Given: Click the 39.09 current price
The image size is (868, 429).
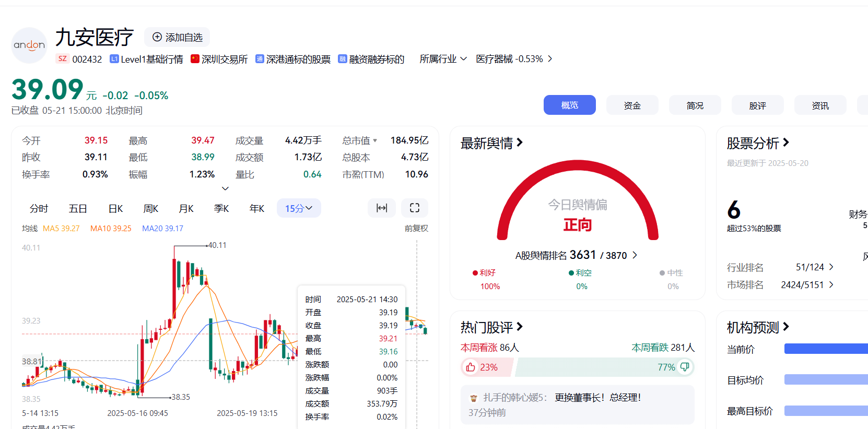Looking at the screenshot, I should [x=48, y=89].
